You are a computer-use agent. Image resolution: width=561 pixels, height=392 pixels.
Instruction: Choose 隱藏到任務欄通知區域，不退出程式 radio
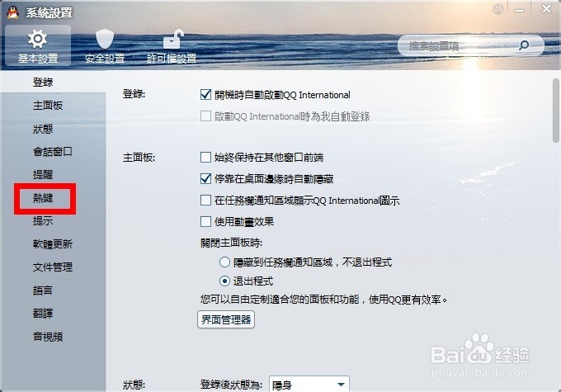point(224,262)
